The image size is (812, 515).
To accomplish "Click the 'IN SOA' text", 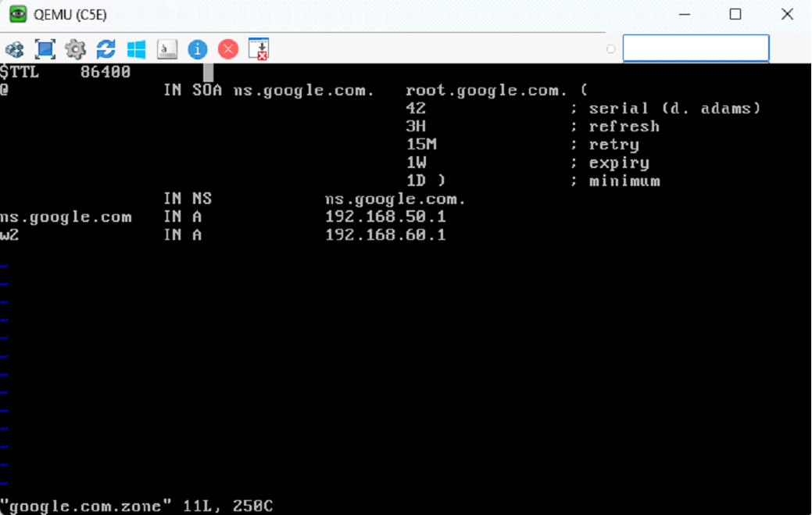I will point(192,91).
